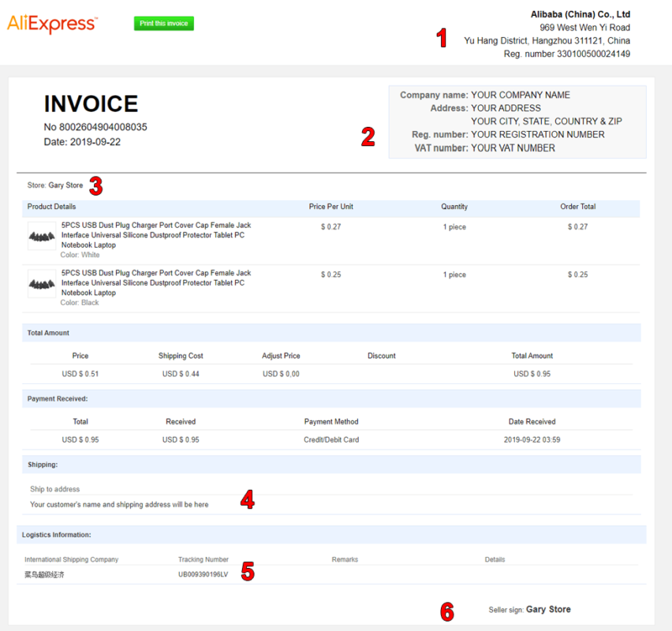Screen dimensions: 672x631
Task: Click the Color: White variant text
Action: [80, 255]
